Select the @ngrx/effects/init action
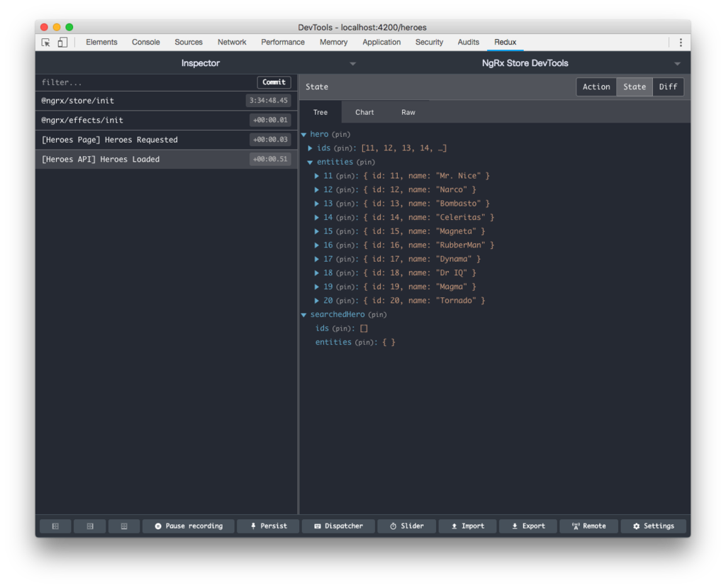 (x=166, y=120)
